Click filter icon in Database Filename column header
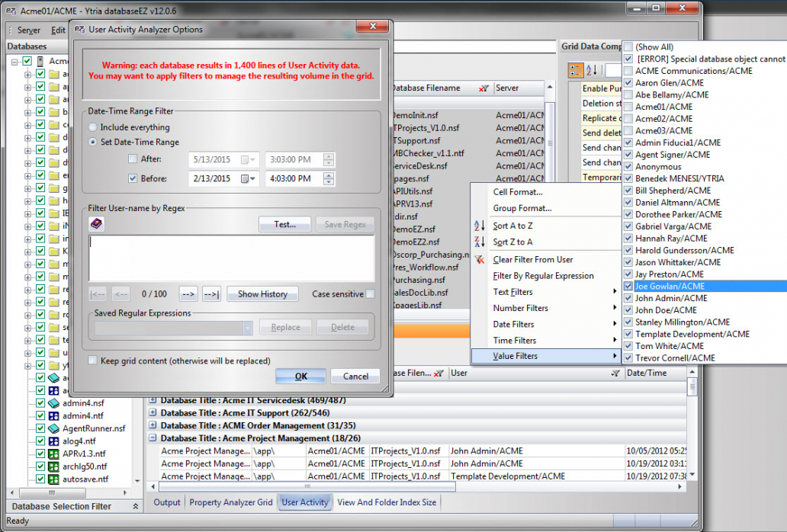The height and width of the screenshot is (532, 787). [483, 88]
